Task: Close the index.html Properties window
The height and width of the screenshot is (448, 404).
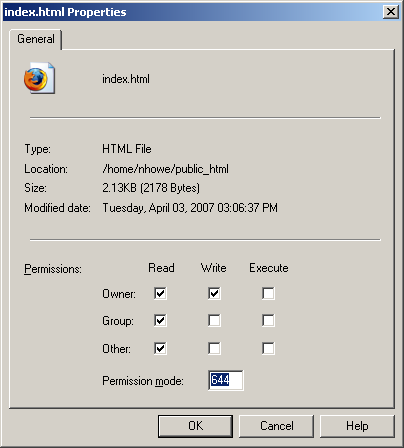Action: [391, 12]
